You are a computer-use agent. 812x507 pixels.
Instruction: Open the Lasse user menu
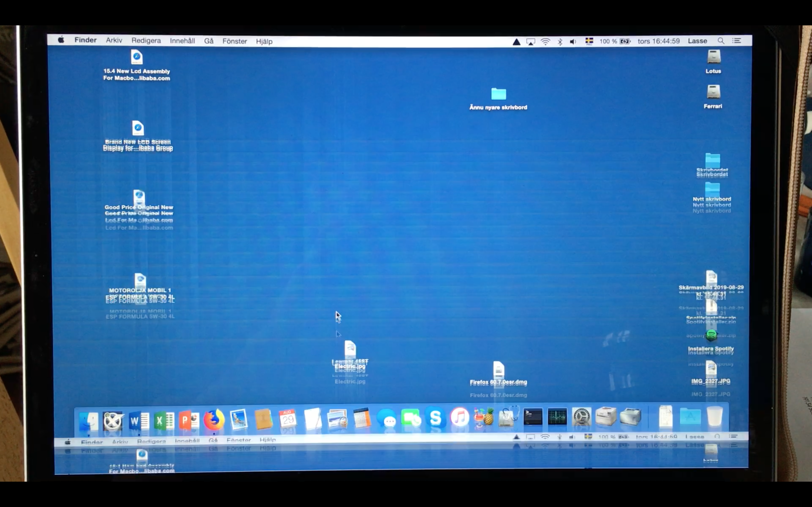(x=697, y=41)
